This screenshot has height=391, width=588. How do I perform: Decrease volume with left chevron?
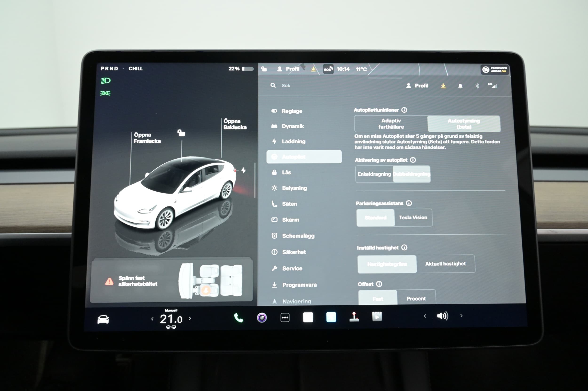[425, 316]
